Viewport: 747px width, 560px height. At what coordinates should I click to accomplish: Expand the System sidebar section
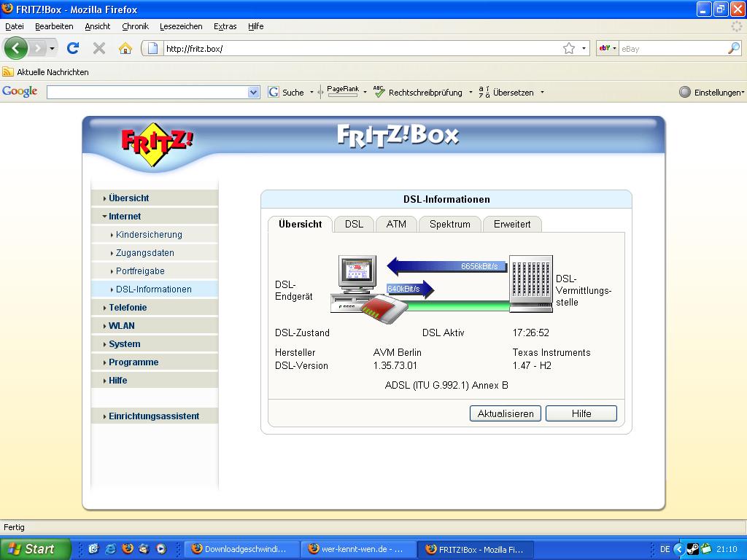coord(155,344)
